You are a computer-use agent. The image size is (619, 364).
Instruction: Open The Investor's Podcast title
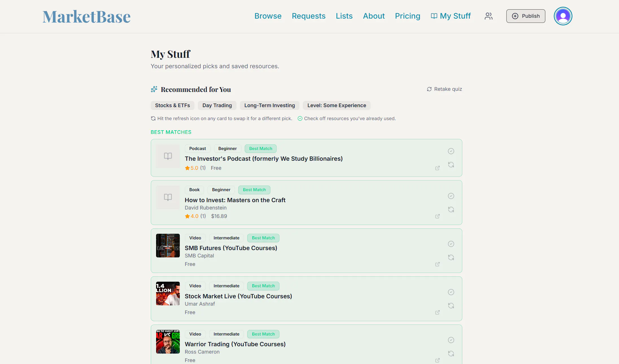click(x=264, y=159)
